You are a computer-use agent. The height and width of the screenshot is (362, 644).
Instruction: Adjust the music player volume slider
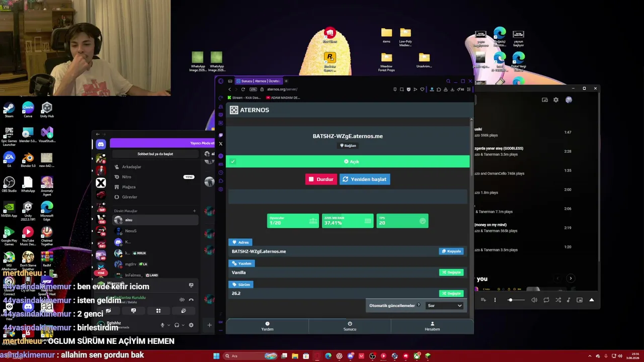[x=516, y=300]
